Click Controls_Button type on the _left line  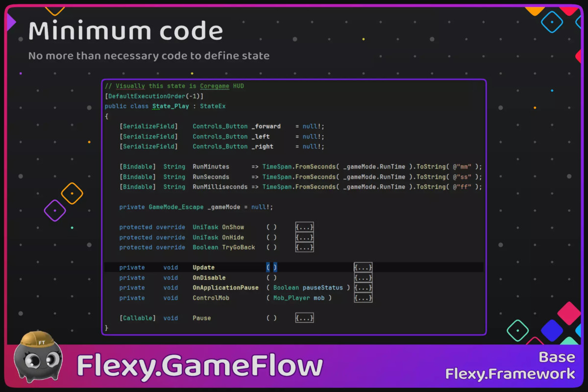pyautogui.click(x=220, y=137)
